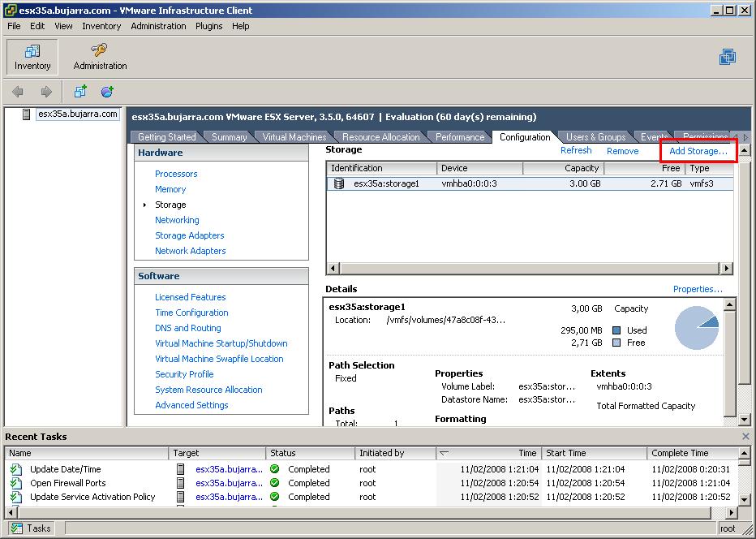This screenshot has height=539, width=756.
Task: Open Storage Adapters settings
Action: (x=190, y=235)
